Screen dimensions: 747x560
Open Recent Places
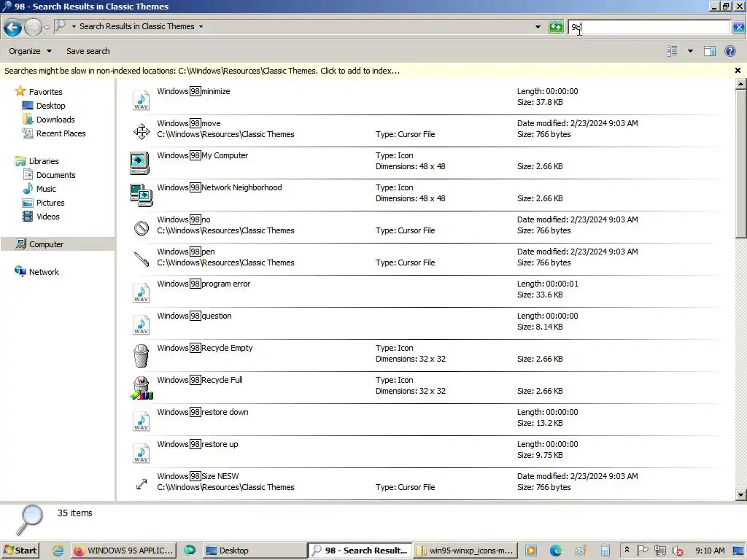pos(61,133)
